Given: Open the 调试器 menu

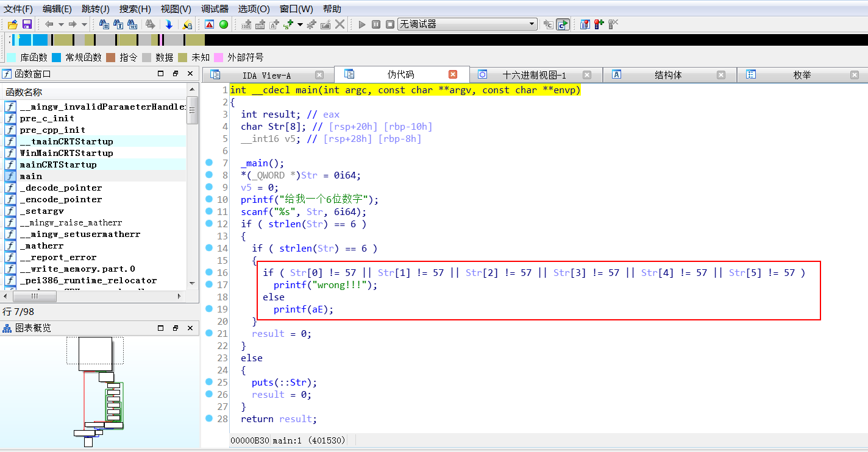Looking at the screenshot, I should (x=215, y=9).
